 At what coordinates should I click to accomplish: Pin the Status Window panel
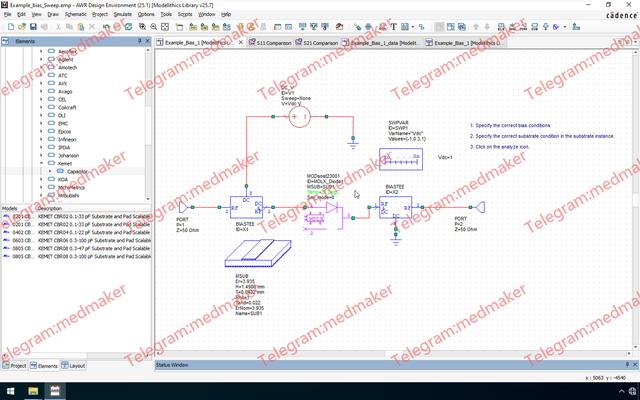[627, 364]
